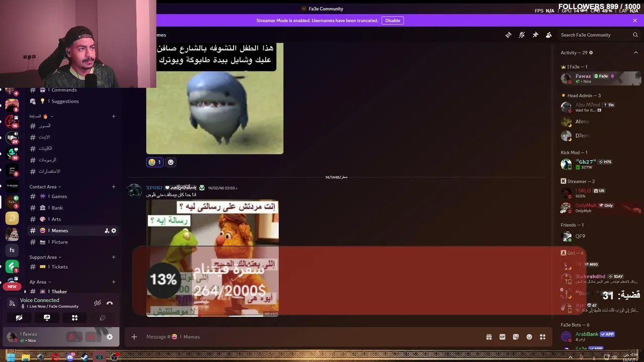Open OnlyMuh member under Streamer
Image resolution: width=644 pixels, height=362 pixels.
[600, 208]
